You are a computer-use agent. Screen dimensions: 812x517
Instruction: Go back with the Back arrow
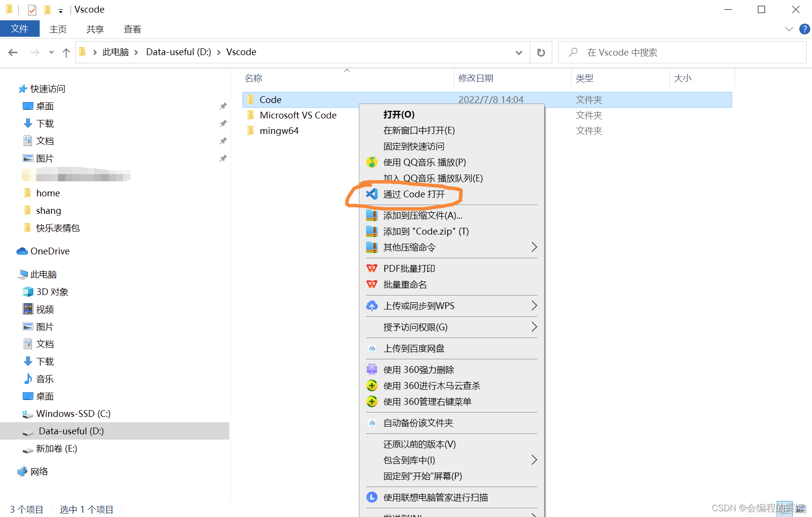[13, 52]
